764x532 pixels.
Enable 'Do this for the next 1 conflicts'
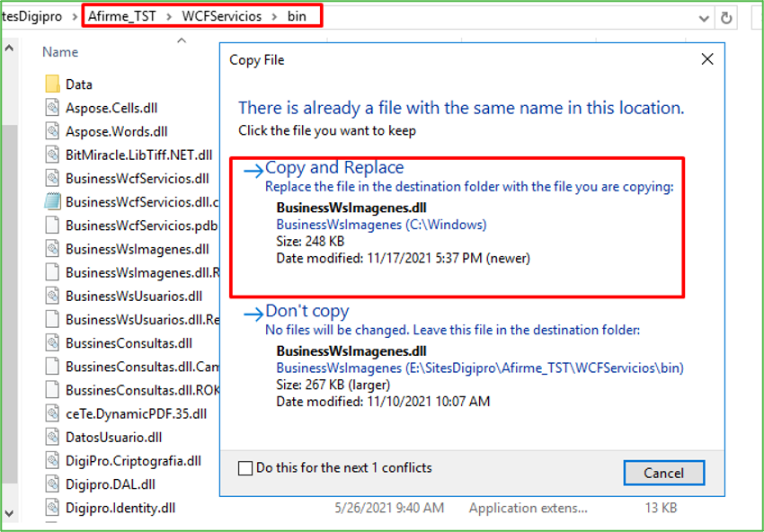point(245,468)
